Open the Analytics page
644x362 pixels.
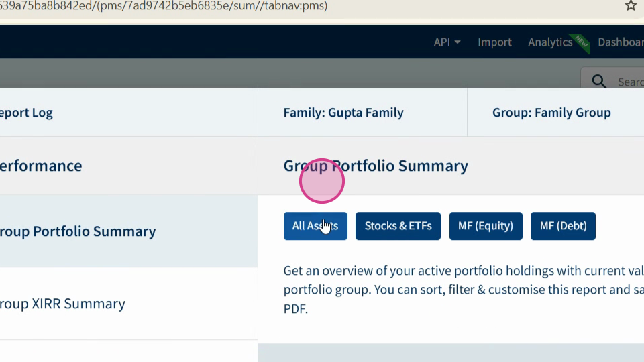[x=550, y=42]
